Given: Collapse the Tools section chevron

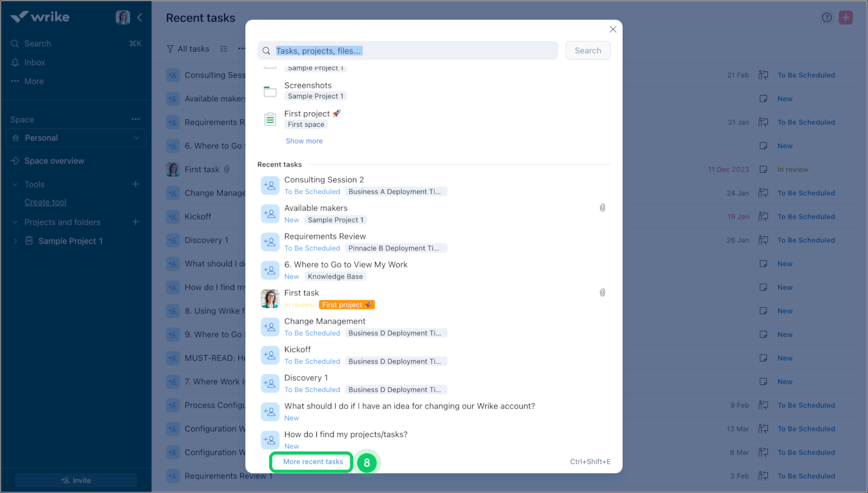Looking at the screenshot, I should 15,184.
